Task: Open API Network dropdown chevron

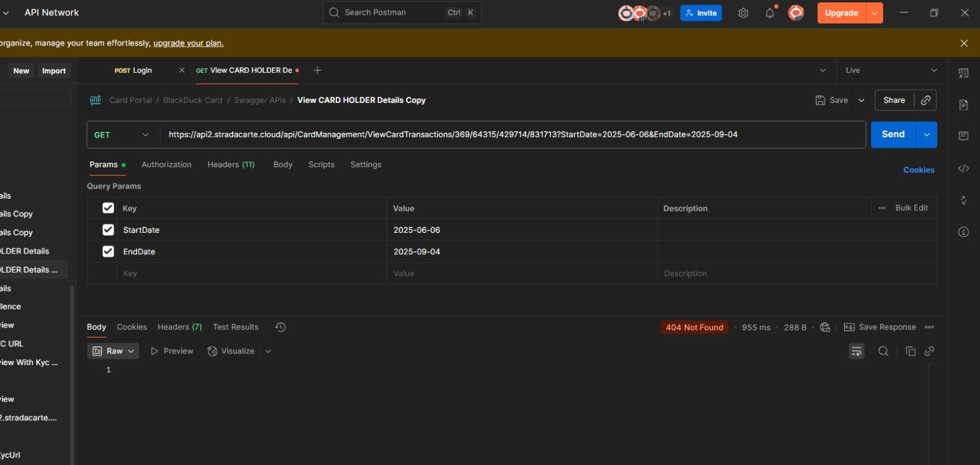Action: click(6, 13)
